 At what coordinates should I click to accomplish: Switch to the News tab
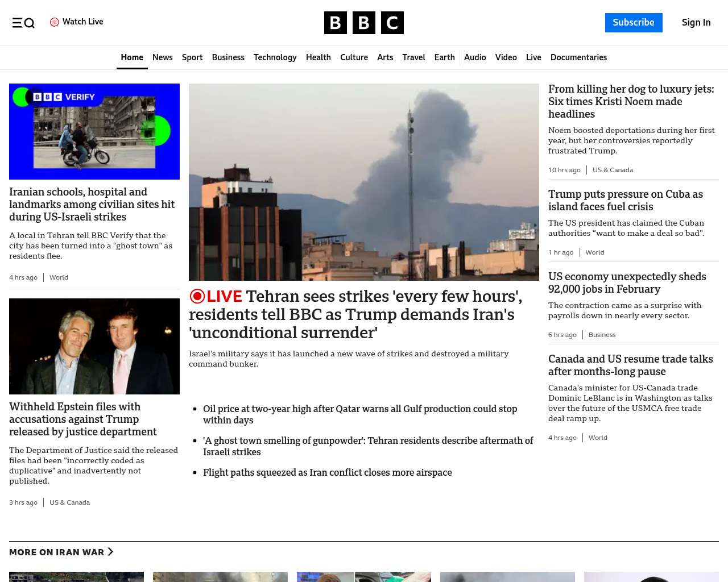162,57
